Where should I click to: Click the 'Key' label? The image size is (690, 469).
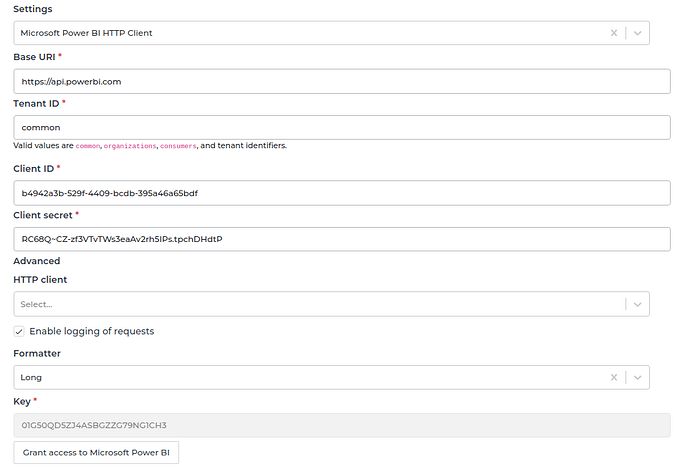(22, 402)
